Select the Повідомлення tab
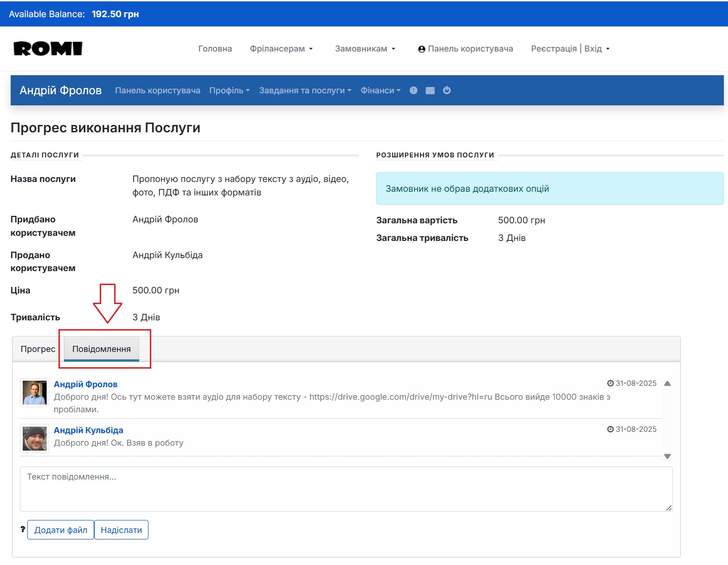728x565 pixels. click(102, 349)
